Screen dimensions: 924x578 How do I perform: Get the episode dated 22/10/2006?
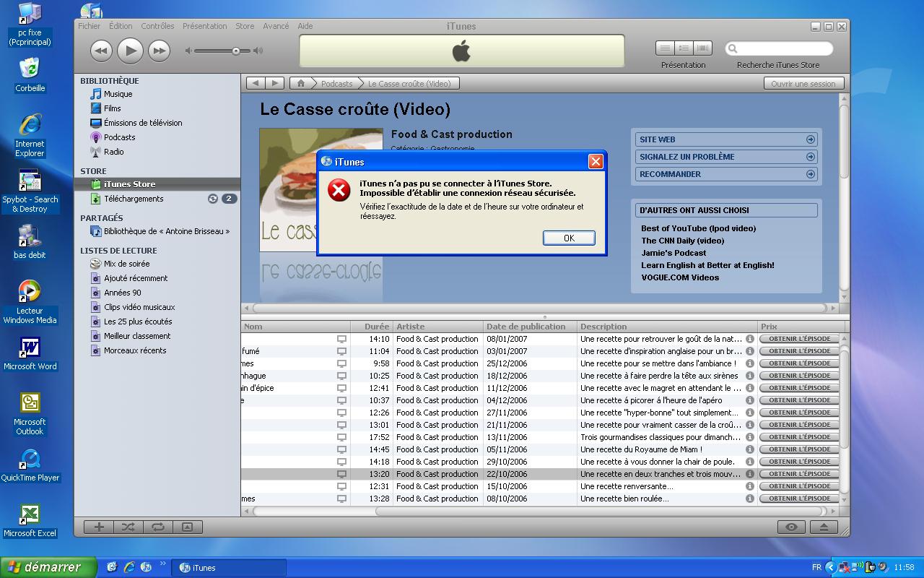799,474
